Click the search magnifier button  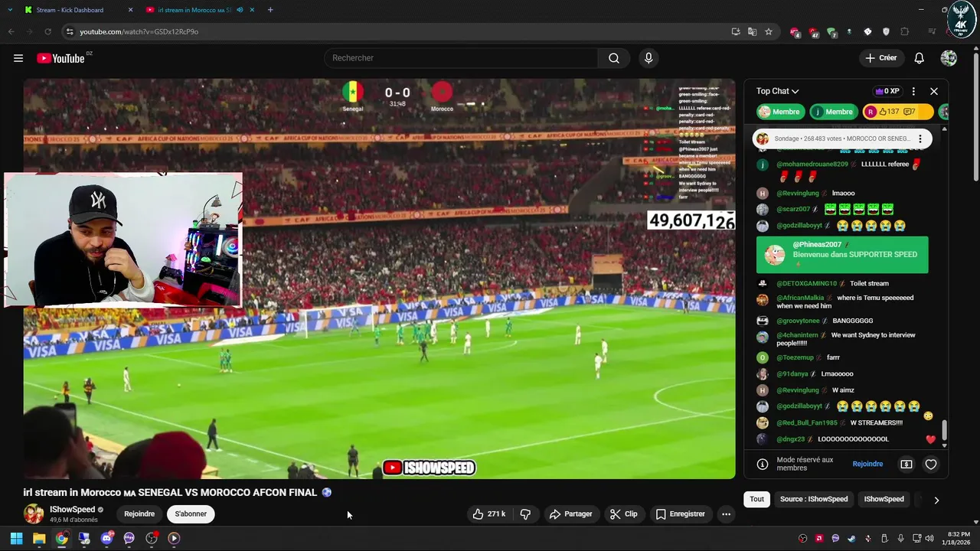click(614, 58)
